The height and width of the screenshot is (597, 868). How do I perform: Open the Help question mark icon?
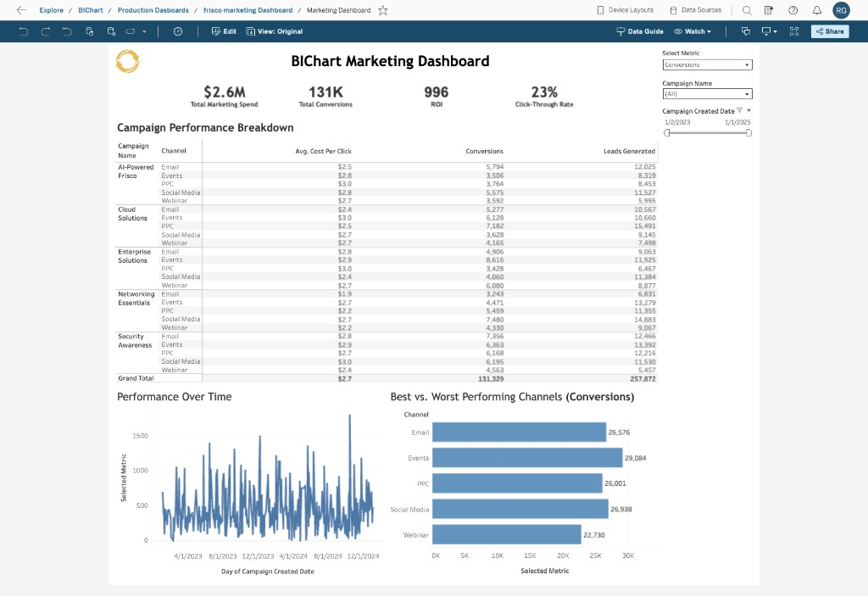793,10
